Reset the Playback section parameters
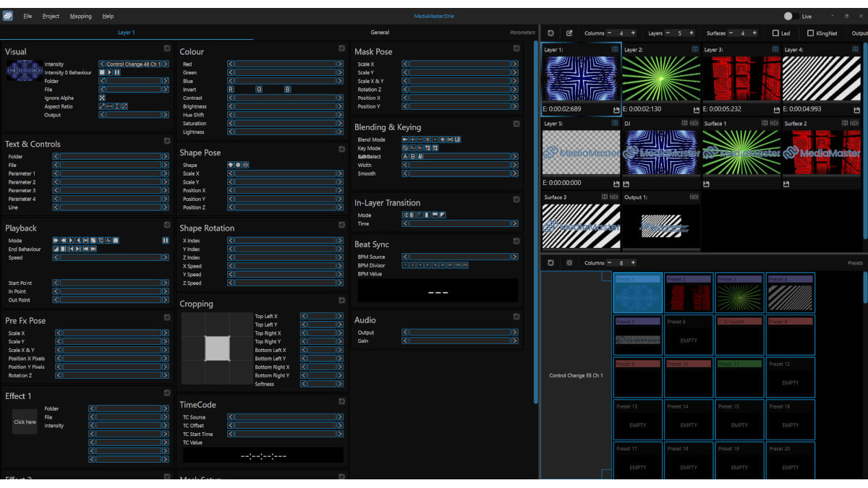The height and width of the screenshot is (488, 868). point(167,224)
